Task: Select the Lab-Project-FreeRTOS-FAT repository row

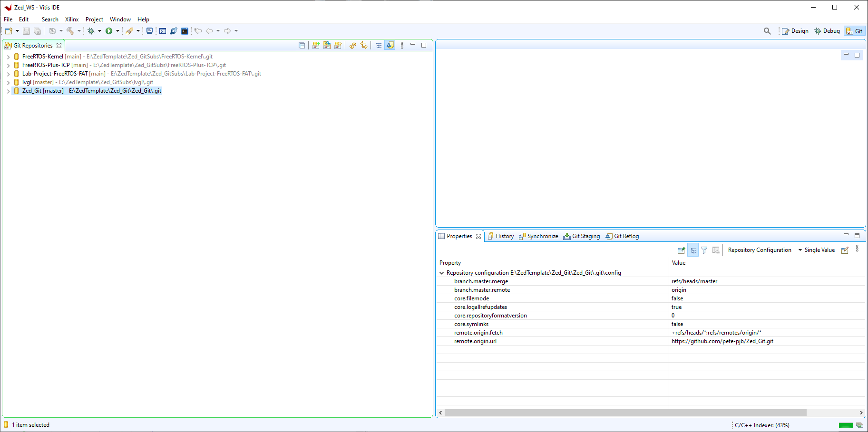Action: [x=137, y=74]
